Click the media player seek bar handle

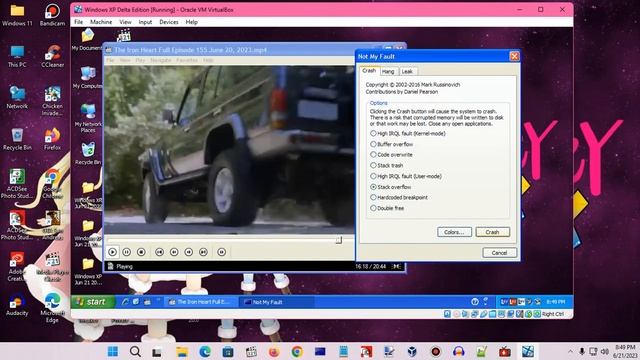pyautogui.click(x=339, y=240)
